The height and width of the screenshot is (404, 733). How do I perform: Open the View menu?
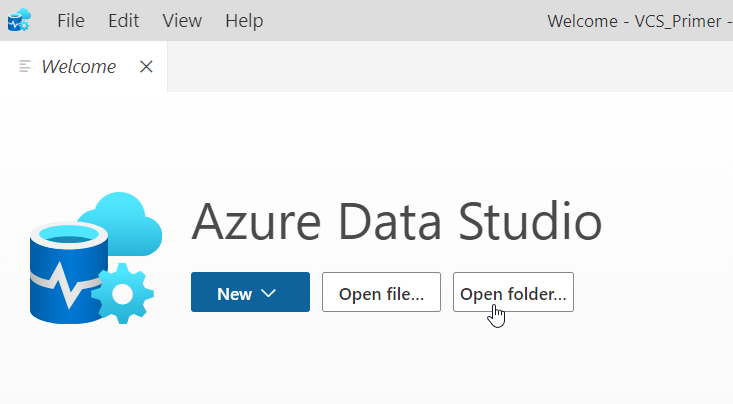(x=181, y=20)
